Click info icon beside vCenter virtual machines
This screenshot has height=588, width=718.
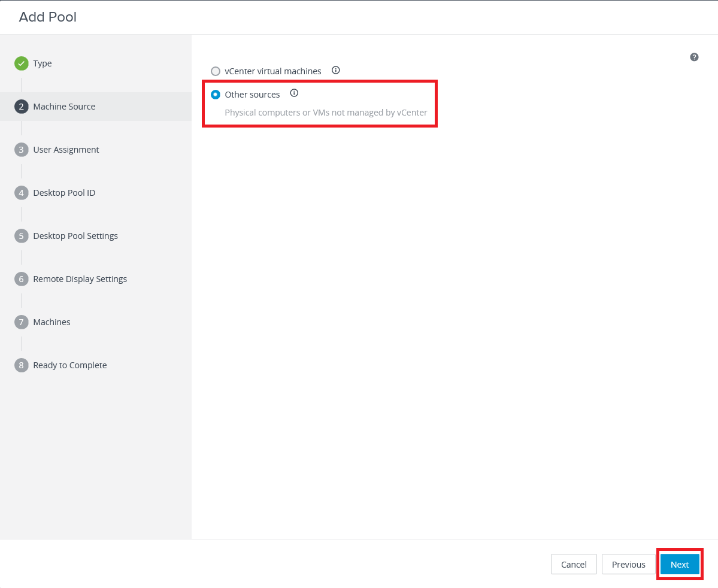pos(336,70)
